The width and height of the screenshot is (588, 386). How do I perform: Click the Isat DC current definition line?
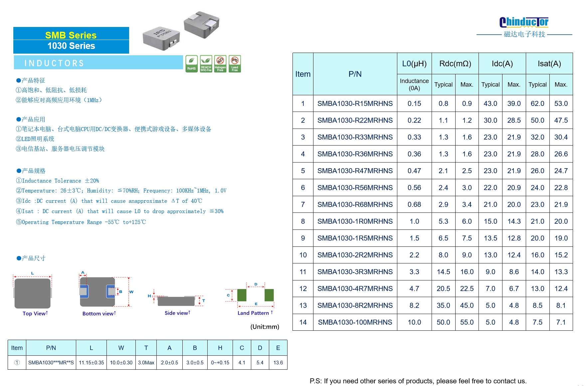pos(120,211)
